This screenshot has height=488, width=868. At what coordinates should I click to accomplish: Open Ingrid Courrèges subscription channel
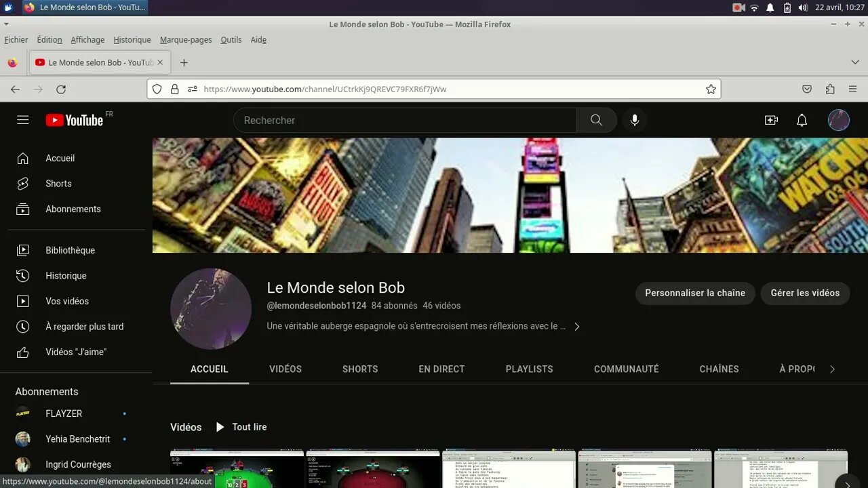(x=76, y=464)
